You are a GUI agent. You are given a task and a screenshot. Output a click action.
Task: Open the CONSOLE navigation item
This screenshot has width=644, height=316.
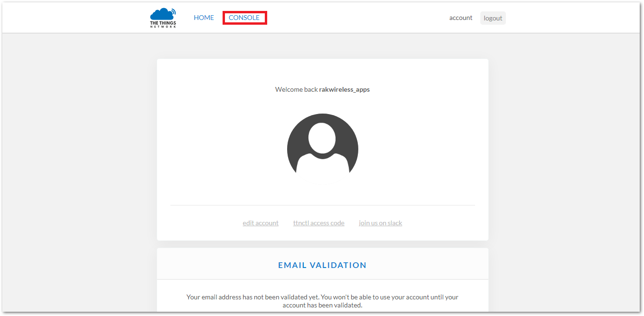click(244, 18)
